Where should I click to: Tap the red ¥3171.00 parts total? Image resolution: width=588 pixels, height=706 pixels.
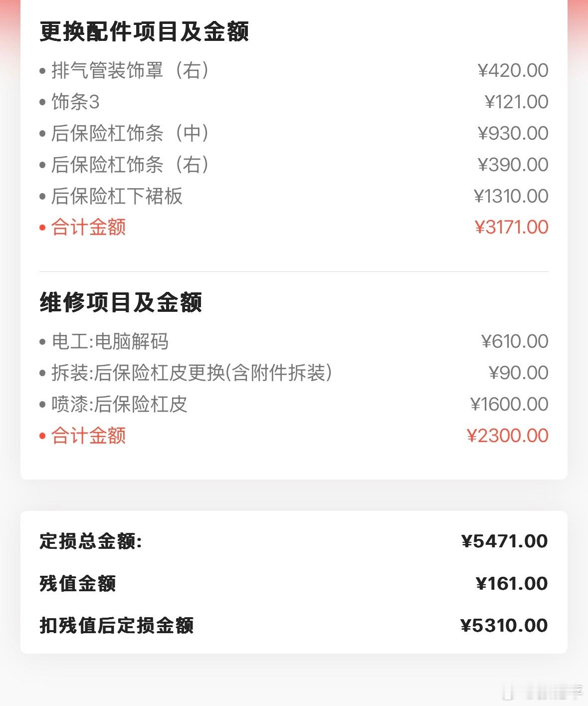[511, 228]
